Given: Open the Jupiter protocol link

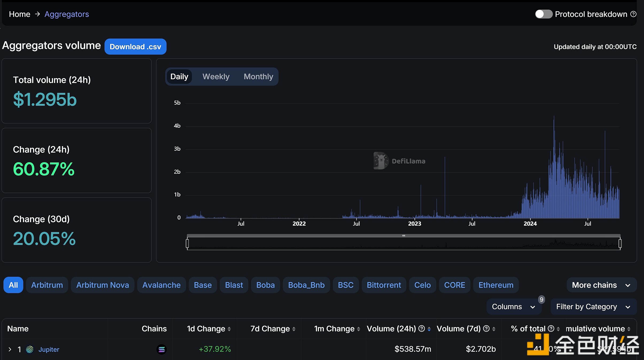Looking at the screenshot, I should [x=49, y=349].
